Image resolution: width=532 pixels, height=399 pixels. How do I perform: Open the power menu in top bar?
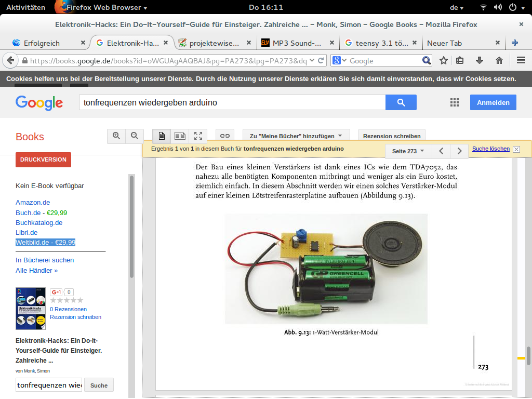513,7
